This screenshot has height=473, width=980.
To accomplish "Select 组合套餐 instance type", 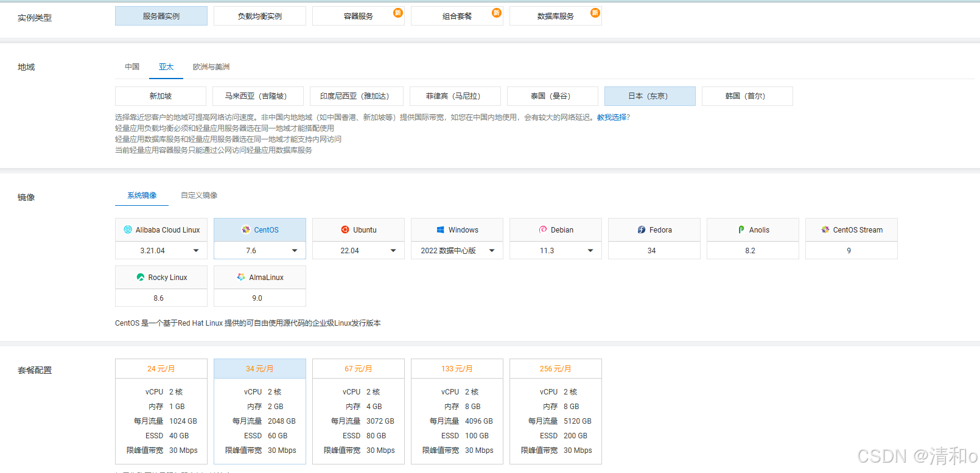I will pyautogui.click(x=457, y=16).
